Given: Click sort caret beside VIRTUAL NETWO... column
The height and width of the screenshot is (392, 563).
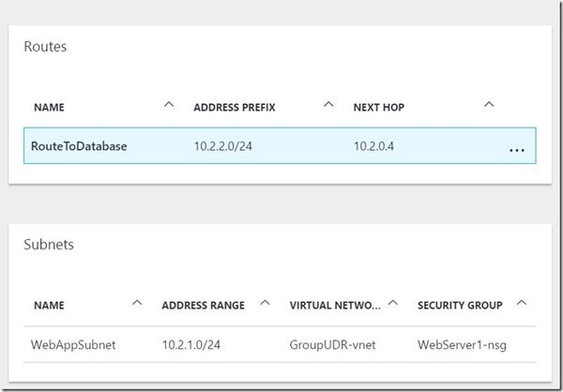Looking at the screenshot, I should pyautogui.click(x=395, y=302).
